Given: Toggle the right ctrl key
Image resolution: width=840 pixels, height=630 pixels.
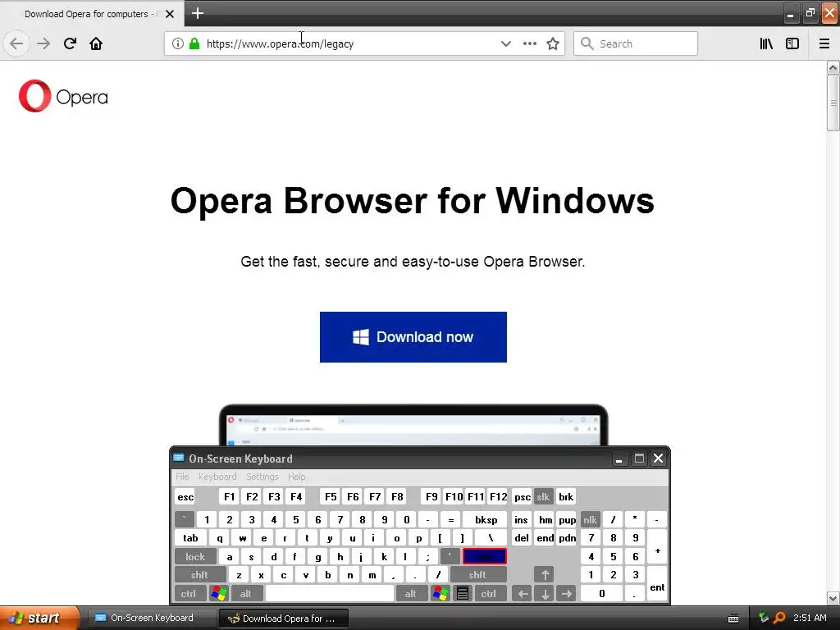Looking at the screenshot, I should (x=489, y=594).
